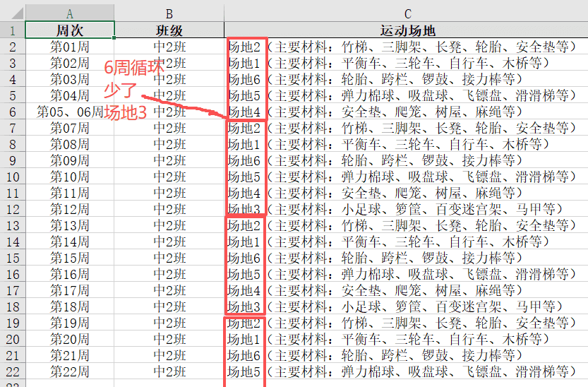This screenshot has height=387, width=588.
Task: Click 场地2 cell in 第01周 row
Action: tap(406, 47)
